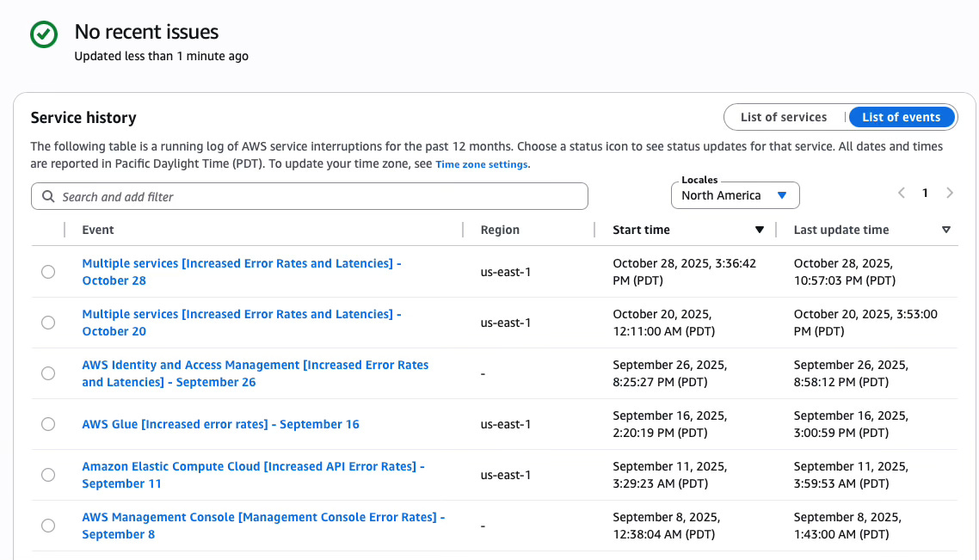Click start time October 20, 2025, 12:11:00 AM
Screen dimensions: 979x560
click(663, 322)
